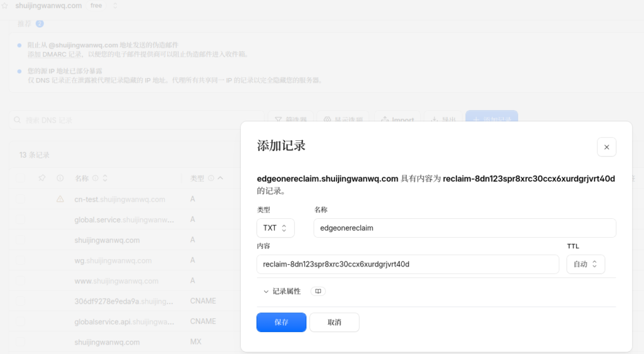Image resolution: width=644 pixels, height=354 pixels.
Task: Click the 名称 field containing edgeonereclaim
Action: [465, 228]
